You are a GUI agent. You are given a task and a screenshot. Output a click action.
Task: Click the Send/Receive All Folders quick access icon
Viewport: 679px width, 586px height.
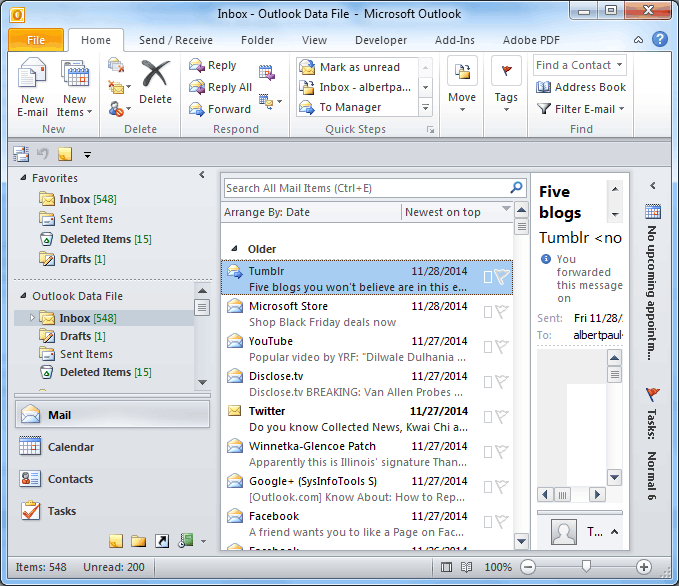coord(21,154)
